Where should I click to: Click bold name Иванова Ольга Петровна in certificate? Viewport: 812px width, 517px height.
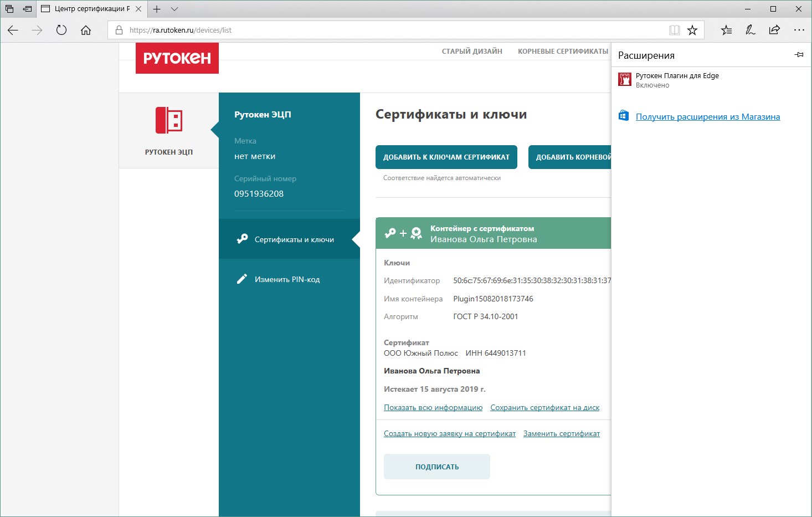coord(432,371)
